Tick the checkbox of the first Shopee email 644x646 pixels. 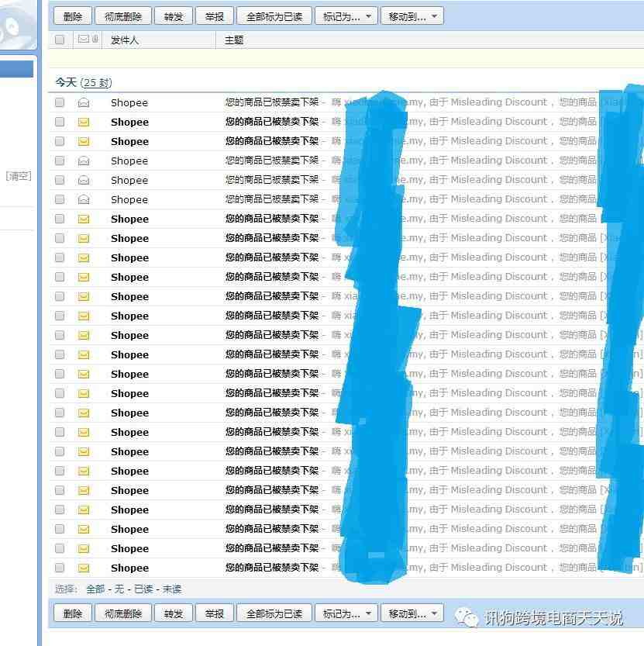pyautogui.click(x=60, y=102)
